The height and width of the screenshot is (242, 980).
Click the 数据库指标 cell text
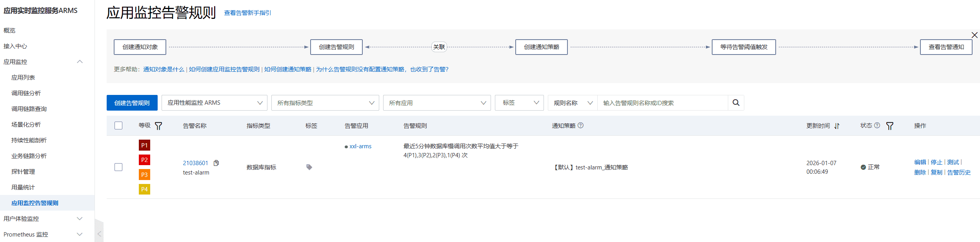click(x=261, y=167)
